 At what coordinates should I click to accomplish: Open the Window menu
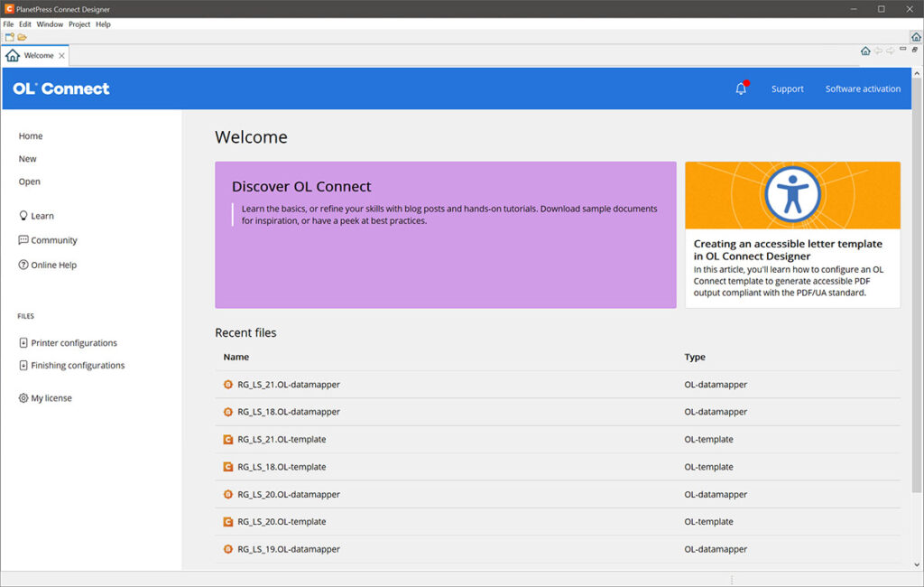click(x=50, y=24)
